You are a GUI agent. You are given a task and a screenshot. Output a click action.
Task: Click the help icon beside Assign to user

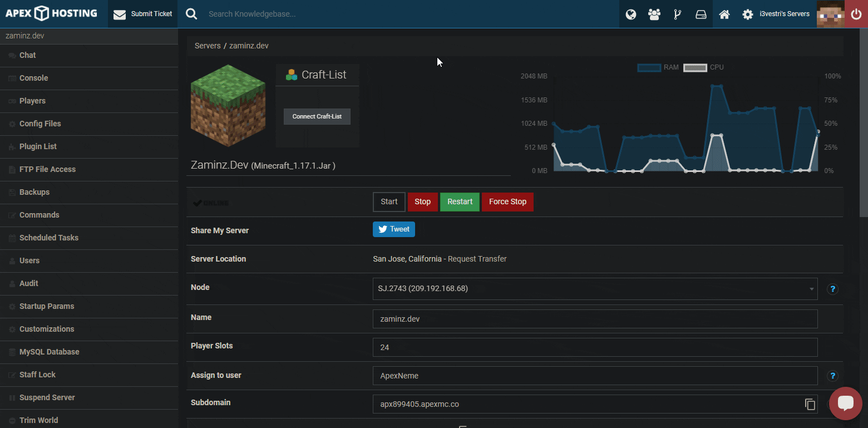832,376
